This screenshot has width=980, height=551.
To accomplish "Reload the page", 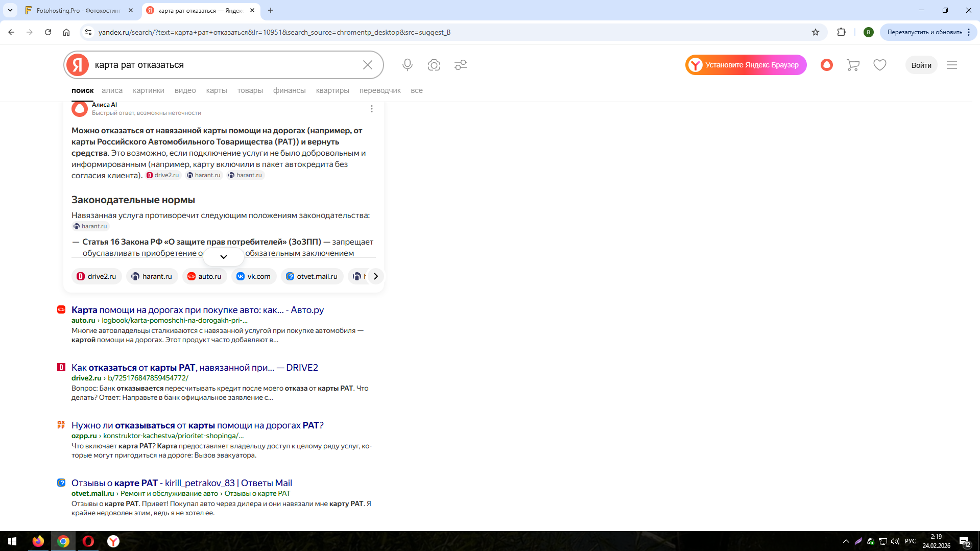I will (48, 32).
